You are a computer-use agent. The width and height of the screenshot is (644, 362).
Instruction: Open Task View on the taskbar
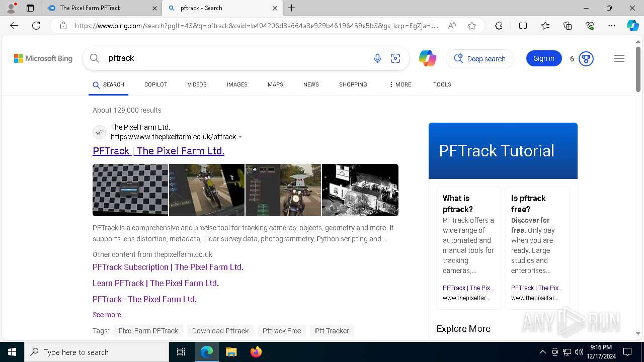point(181,352)
